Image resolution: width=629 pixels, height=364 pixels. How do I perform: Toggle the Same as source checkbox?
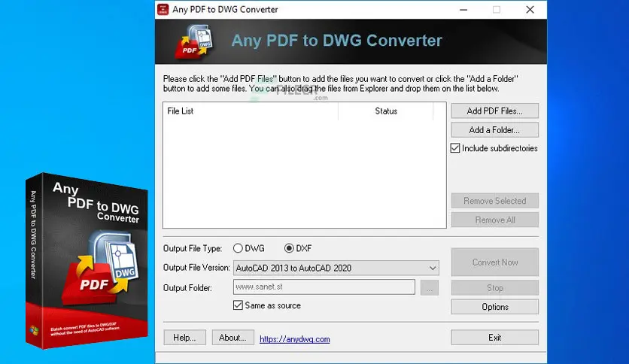pyautogui.click(x=239, y=305)
